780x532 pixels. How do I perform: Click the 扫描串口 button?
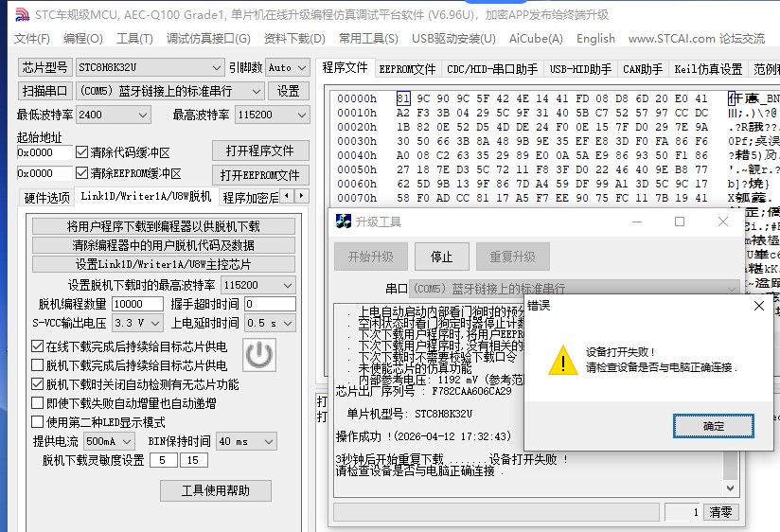point(44,91)
